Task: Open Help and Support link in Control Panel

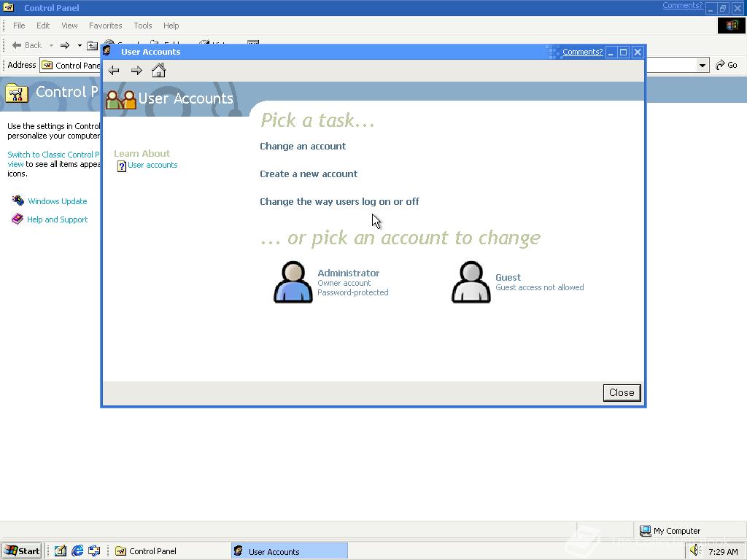Action: point(57,219)
